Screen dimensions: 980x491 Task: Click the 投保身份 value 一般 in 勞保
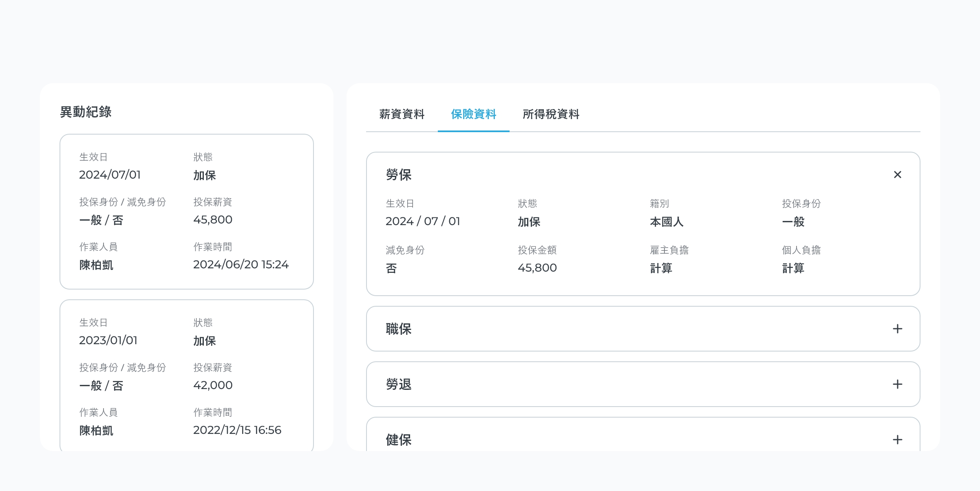(x=793, y=221)
